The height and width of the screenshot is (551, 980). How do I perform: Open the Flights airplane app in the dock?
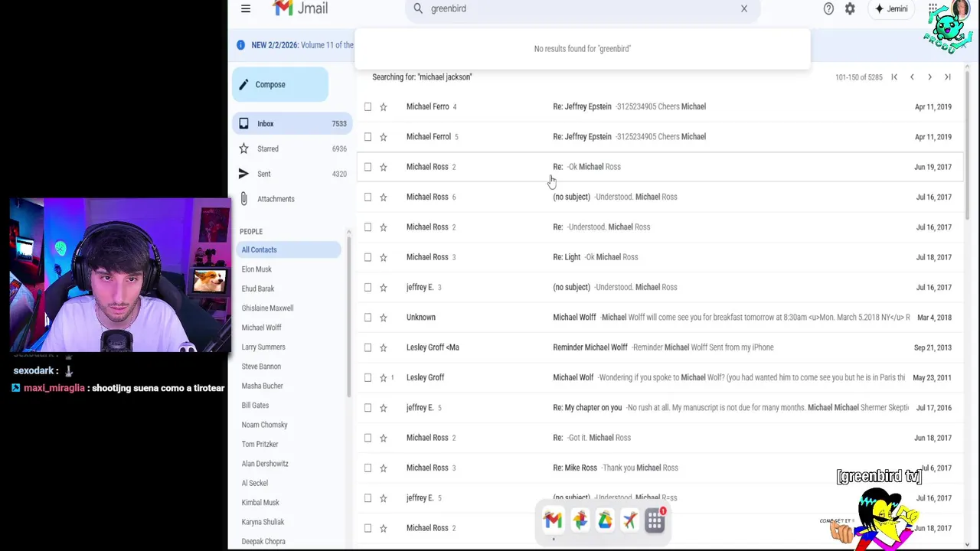[629, 520]
